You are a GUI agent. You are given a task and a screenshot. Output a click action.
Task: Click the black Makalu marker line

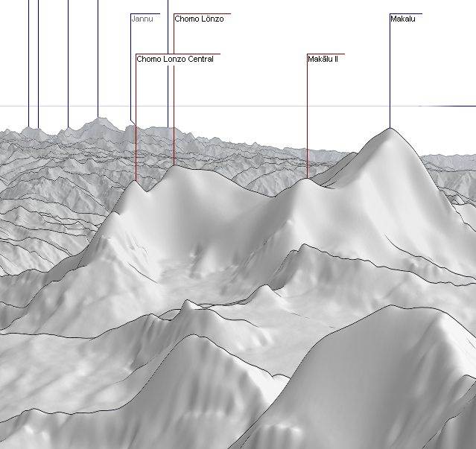[x=390, y=74]
